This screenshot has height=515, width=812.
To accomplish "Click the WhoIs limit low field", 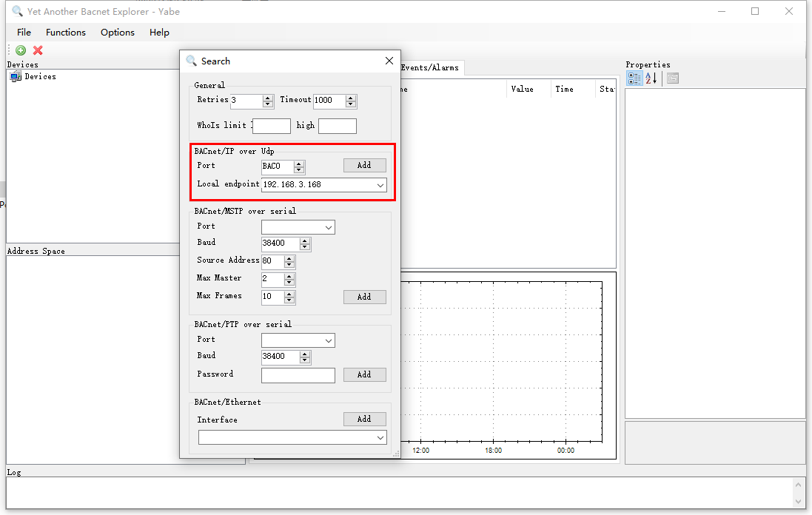I will [272, 126].
